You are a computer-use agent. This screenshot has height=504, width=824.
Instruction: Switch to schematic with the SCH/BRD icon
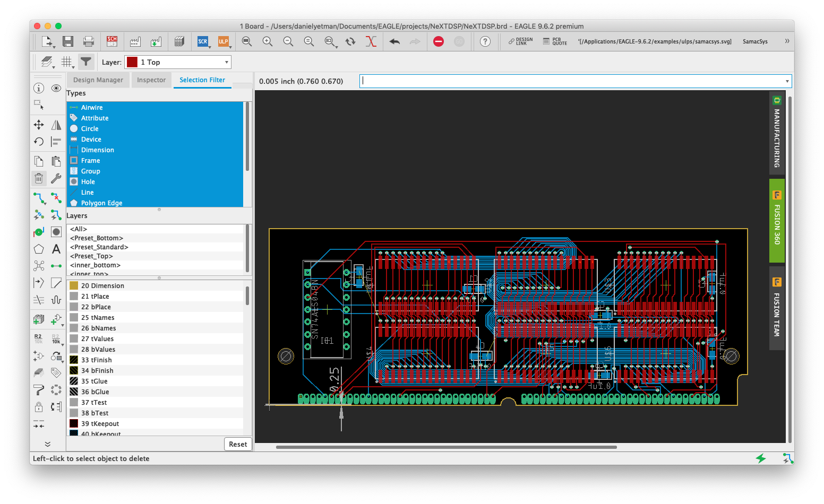pos(112,41)
